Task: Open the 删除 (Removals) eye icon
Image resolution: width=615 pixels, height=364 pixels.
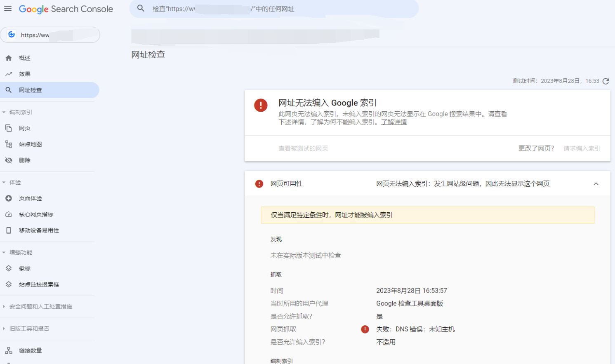Action: coord(9,160)
